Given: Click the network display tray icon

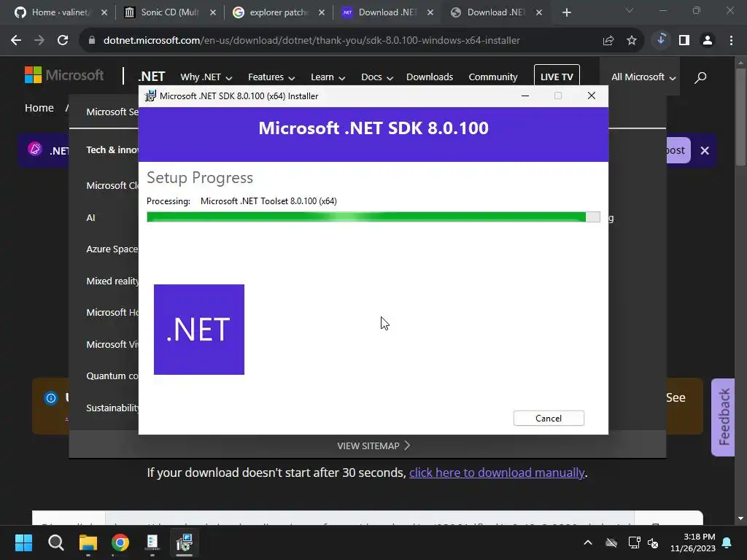Looking at the screenshot, I should 634,542.
